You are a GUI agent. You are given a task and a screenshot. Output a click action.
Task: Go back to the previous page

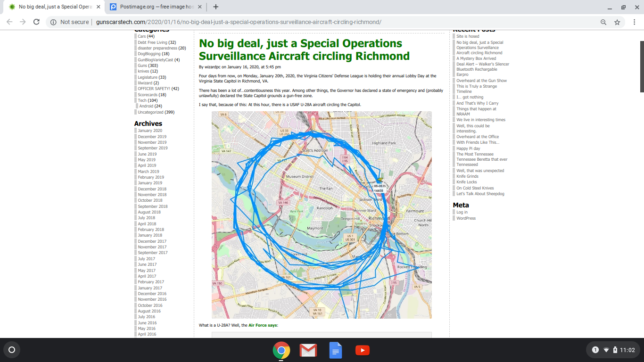pyautogui.click(x=9, y=22)
